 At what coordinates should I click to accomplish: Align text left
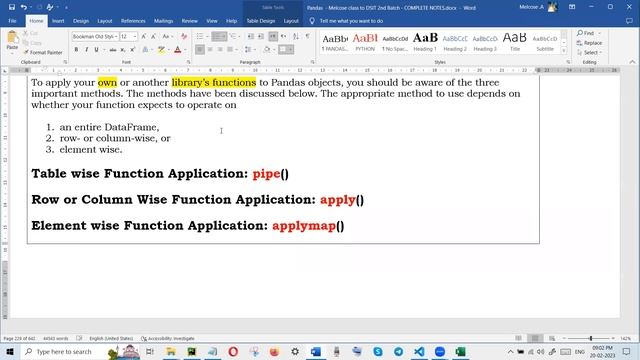point(200,49)
